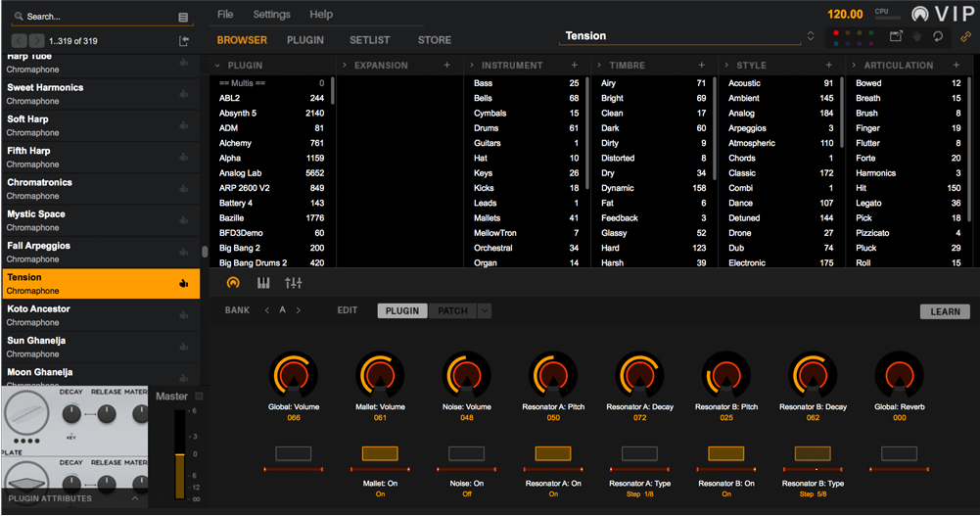Click the favorite icon on Fifth Harp row
The height and width of the screenshot is (516, 980).
(184, 157)
